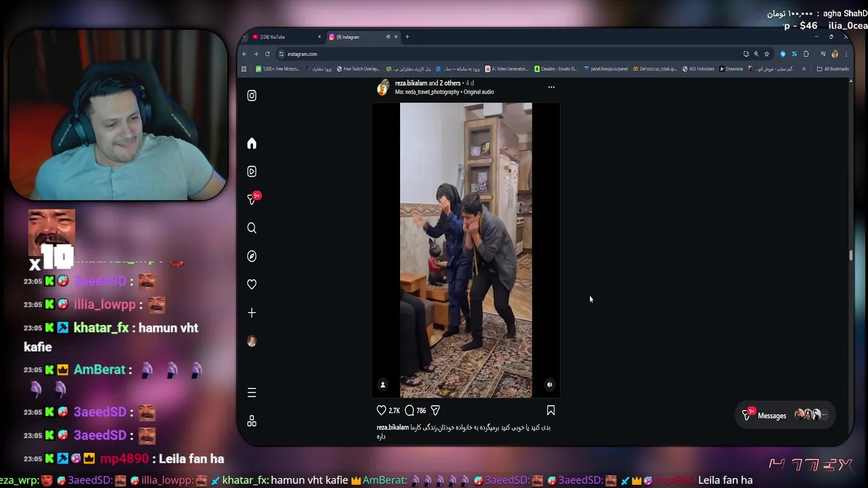Open the More hamburger menu in sidebar
Image resolution: width=868 pixels, height=488 pixels.
(252, 392)
